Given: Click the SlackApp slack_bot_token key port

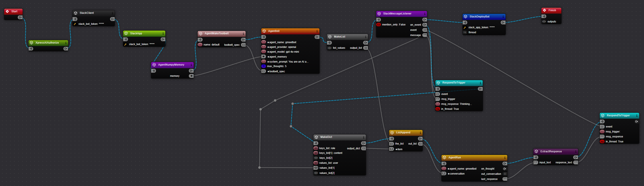Looking at the screenshot, I should [x=126, y=44].
